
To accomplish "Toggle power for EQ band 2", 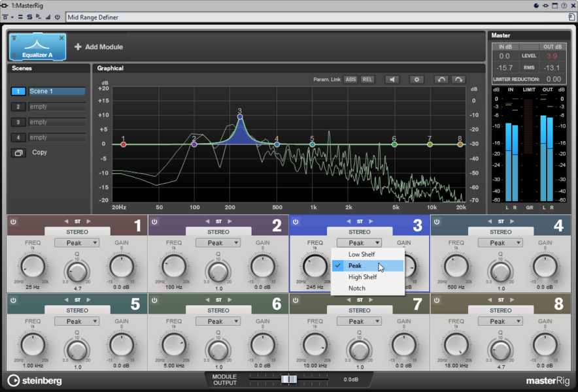I will (154, 221).
